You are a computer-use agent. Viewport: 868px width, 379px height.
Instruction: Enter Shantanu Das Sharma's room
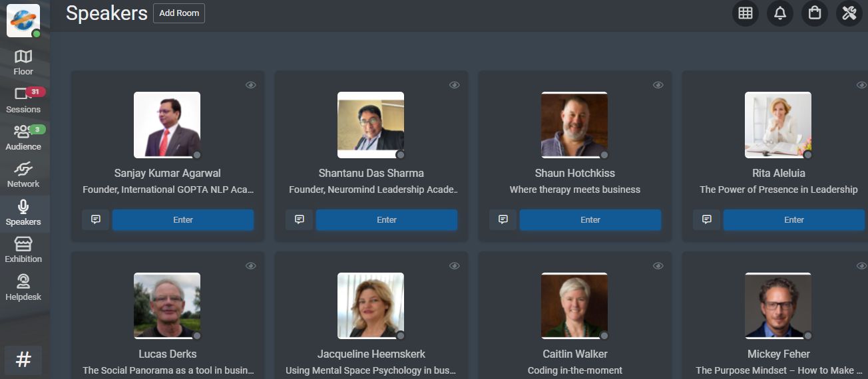(x=387, y=219)
